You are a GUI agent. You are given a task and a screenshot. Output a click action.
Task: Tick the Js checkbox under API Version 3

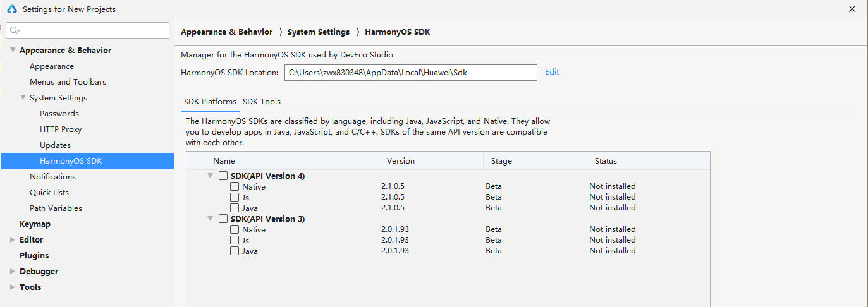tap(235, 240)
